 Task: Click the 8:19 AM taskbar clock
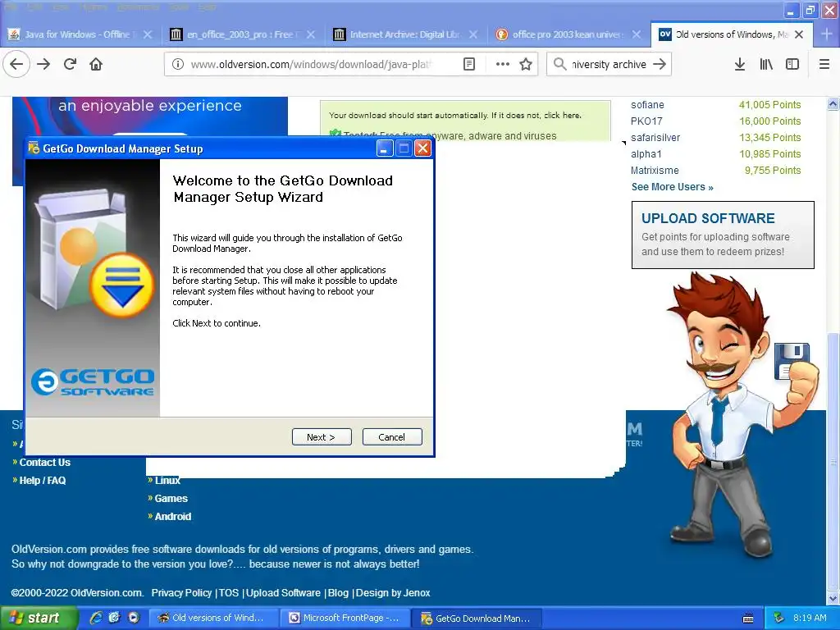810,619
